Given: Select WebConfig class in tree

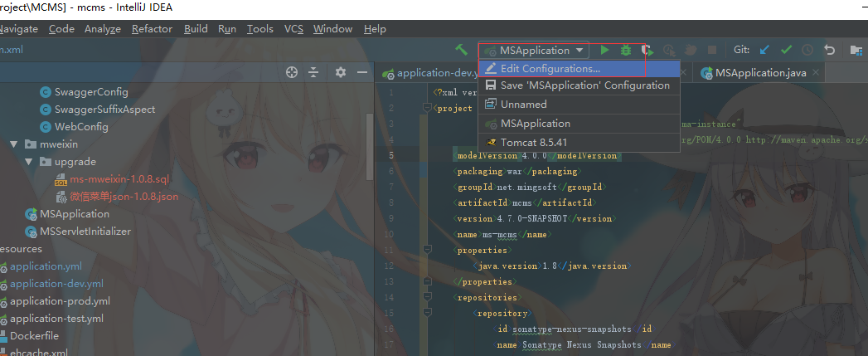Looking at the screenshot, I should pyautogui.click(x=81, y=126).
